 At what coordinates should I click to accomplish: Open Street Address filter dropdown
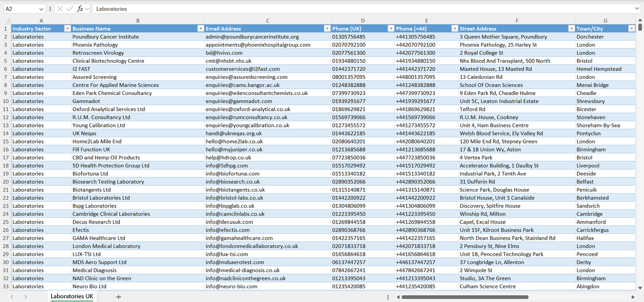[x=571, y=29]
